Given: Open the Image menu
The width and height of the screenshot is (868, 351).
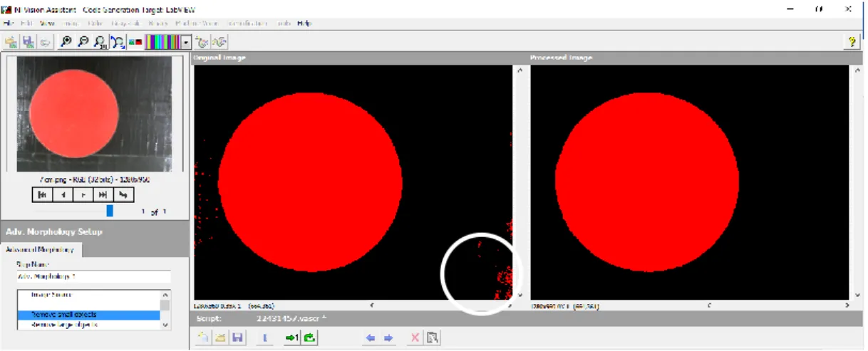Looking at the screenshot, I should pyautogui.click(x=71, y=23).
